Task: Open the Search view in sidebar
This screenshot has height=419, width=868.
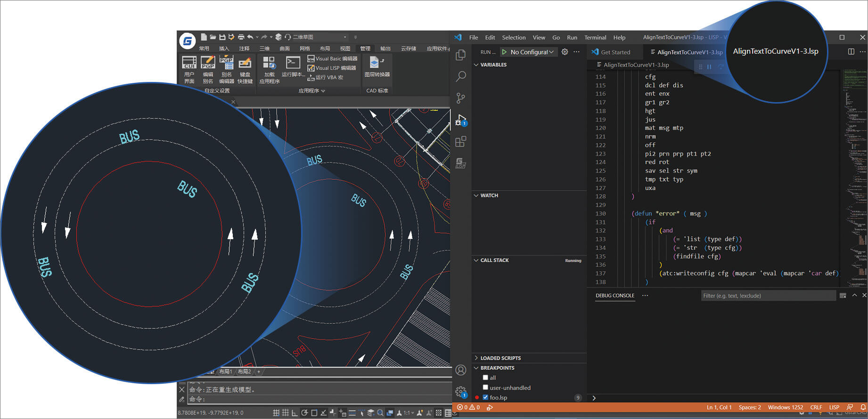Action: 461,76
